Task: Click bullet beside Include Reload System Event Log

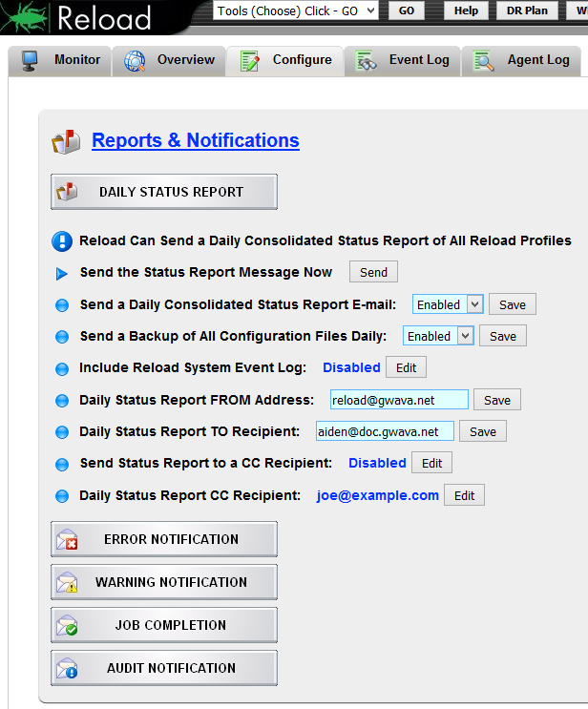Action: tap(62, 369)
